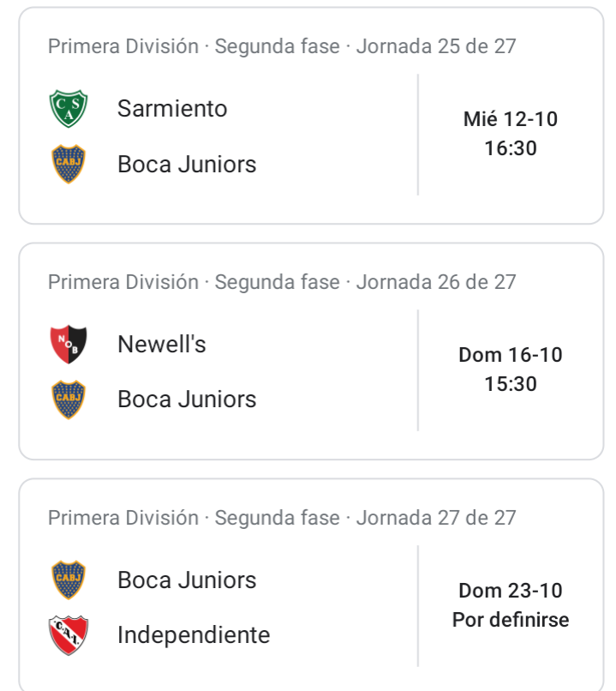
Task: Select Boca Juniors name above Independiente
Action: tap(187, 580)
